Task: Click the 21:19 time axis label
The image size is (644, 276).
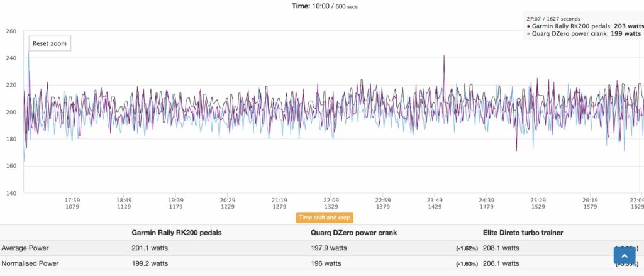Action: [279, 201]
